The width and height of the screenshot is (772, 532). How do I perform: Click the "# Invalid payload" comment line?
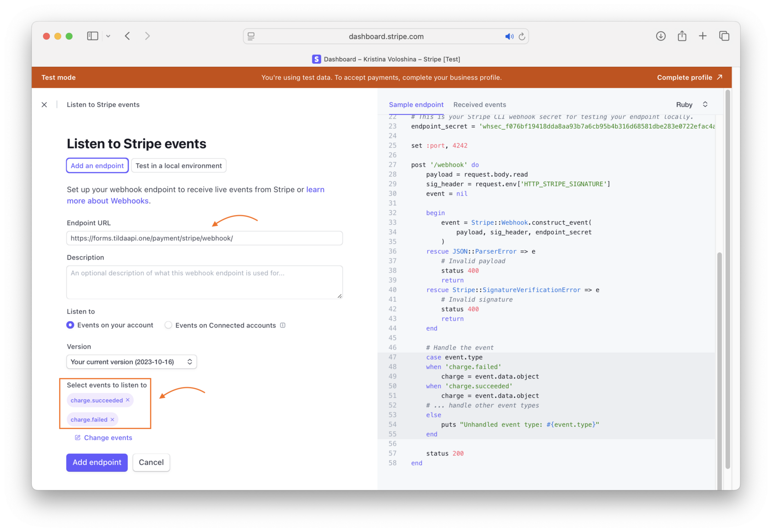[x=473, y=261]
